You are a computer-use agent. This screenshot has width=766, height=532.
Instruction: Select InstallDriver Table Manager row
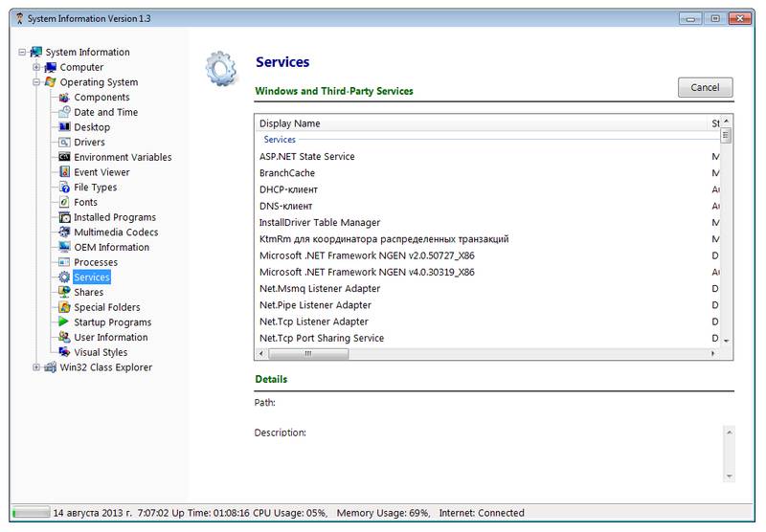point(487,223)
